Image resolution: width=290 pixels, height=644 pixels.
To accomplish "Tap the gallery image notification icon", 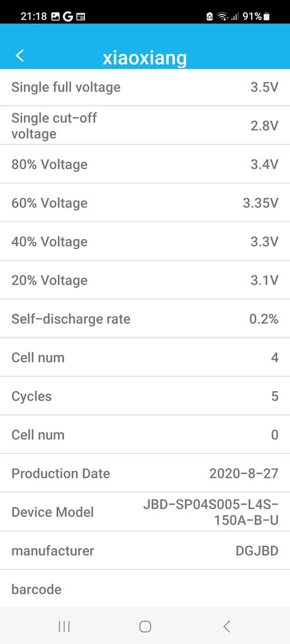I will 55,16.
